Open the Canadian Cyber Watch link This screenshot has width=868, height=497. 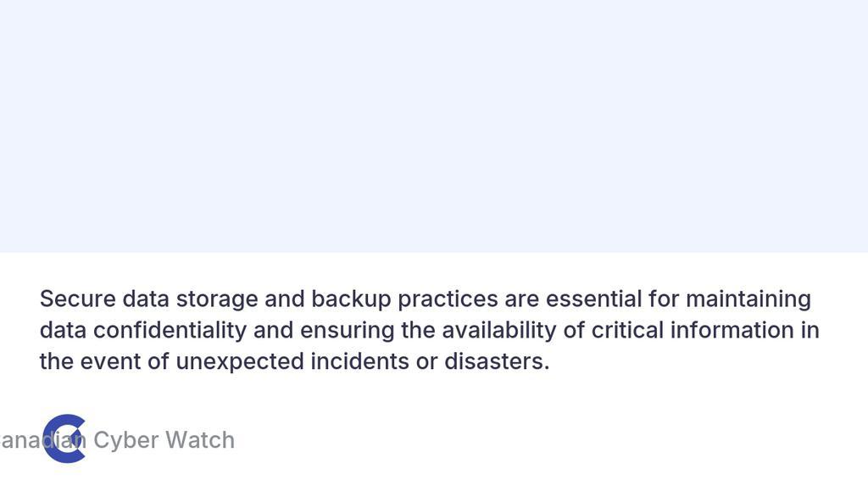117,440
